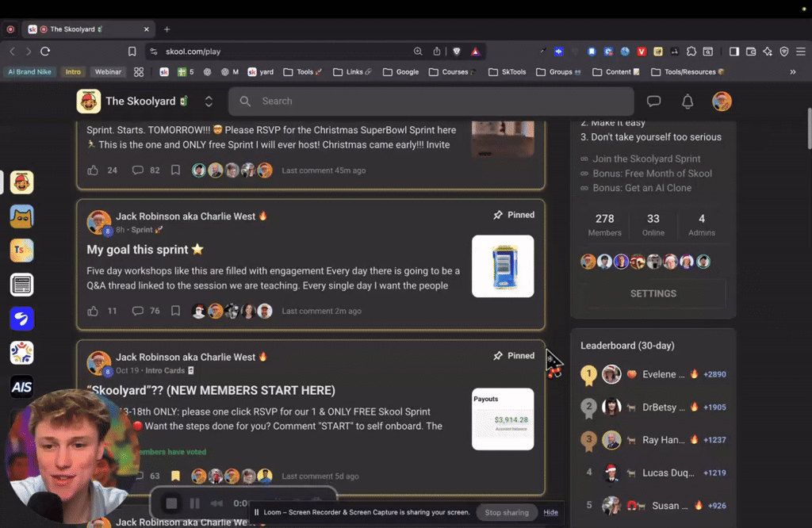The image size is (812, 528).
Task: Open the browser hamburger menu
Action: pyautogui.click(x=801, y=52)
